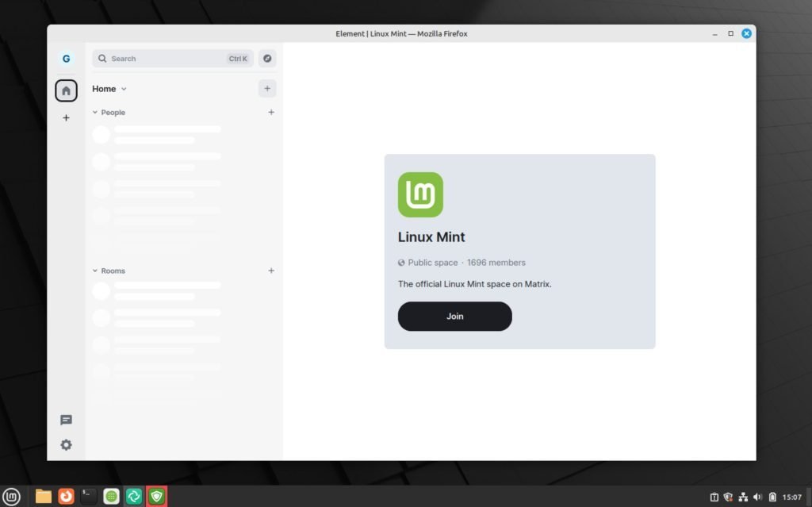
Task: Open network connections tray icon
Action: coord(743,497)
